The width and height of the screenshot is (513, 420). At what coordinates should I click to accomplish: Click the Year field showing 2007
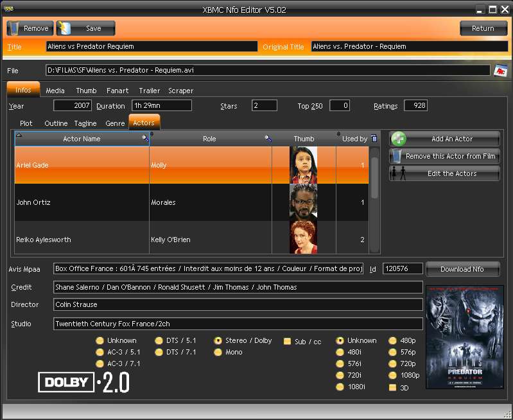coord(73,105)
